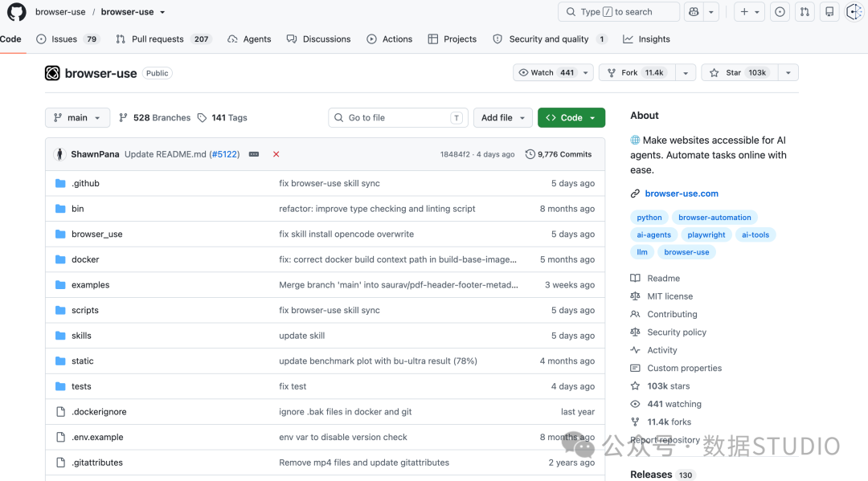Open the Security policy link
The image size is (868, 481).
(677, 332)
